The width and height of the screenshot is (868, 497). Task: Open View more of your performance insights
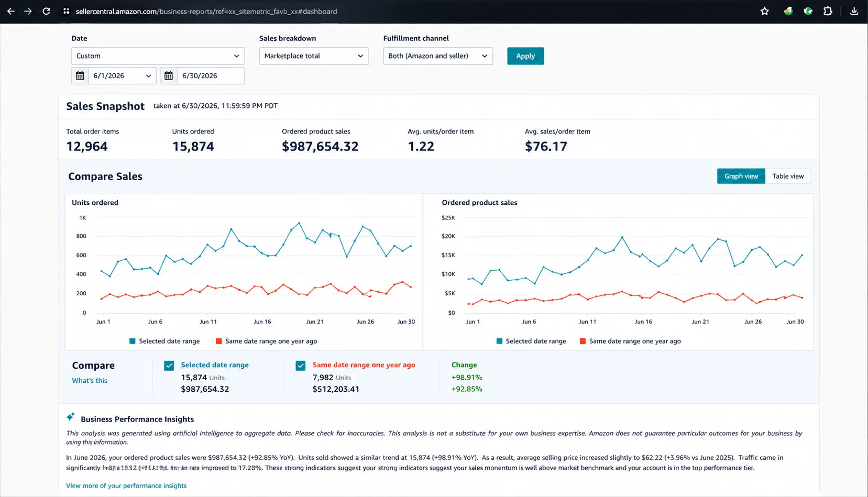coord(126,485)
